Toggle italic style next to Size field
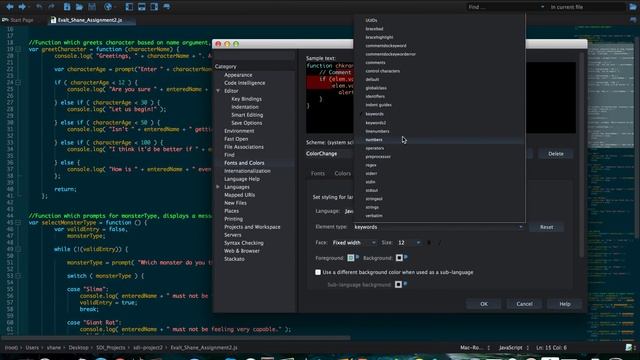 440,242
